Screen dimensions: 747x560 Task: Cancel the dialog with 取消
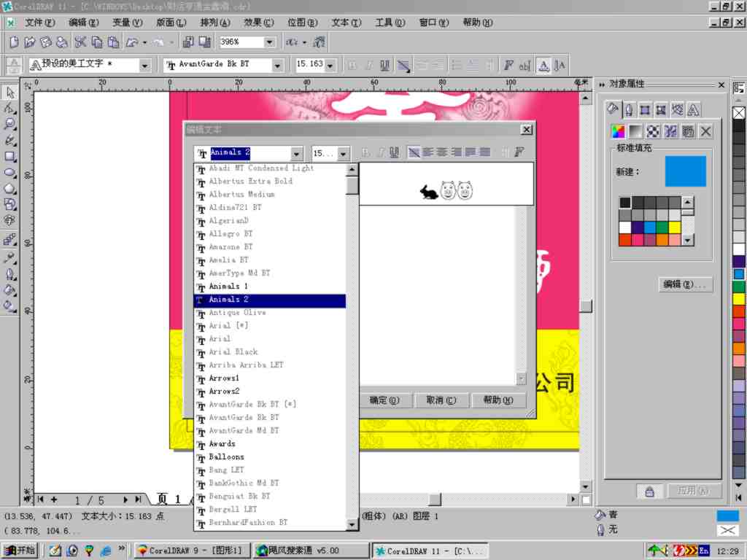441,400
